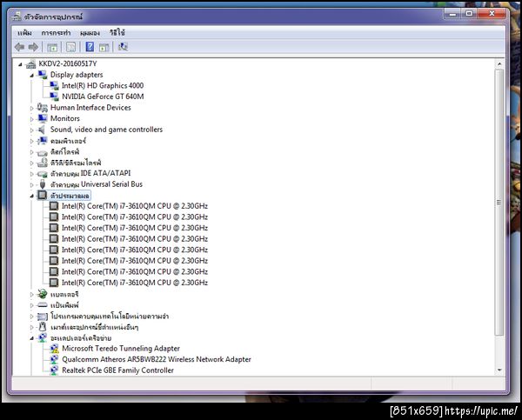This screenshot has height=420, width=522.
Task: Open the การกระทำ (Action) menu
Action: [56, 33]
